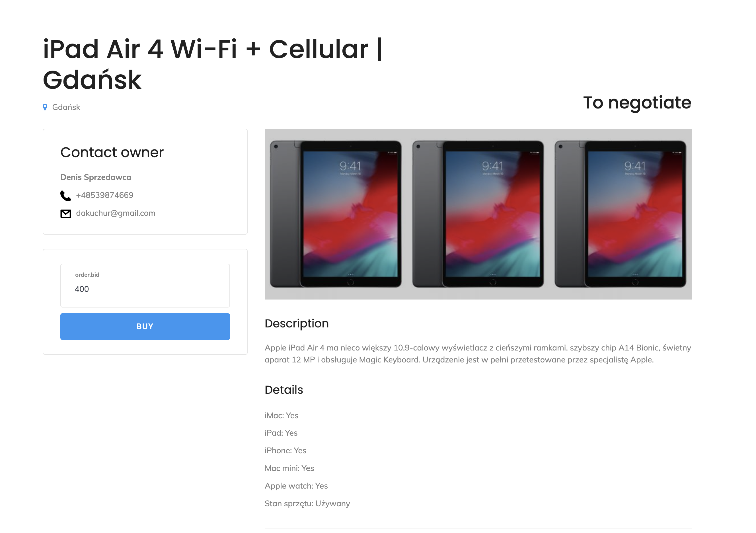Open the middle iPad product image
This screenshot has height=533, width=756.
[x=478, y=214]
